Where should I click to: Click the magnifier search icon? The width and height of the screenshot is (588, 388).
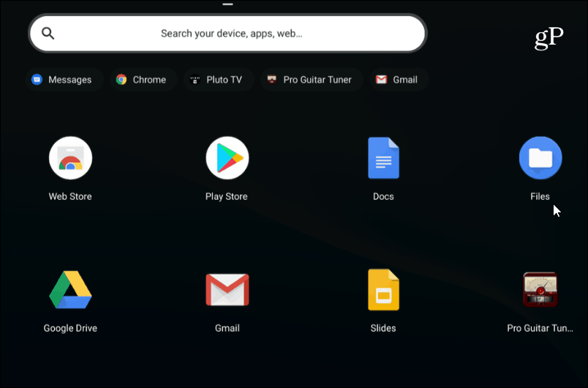(x=48, y=34)
